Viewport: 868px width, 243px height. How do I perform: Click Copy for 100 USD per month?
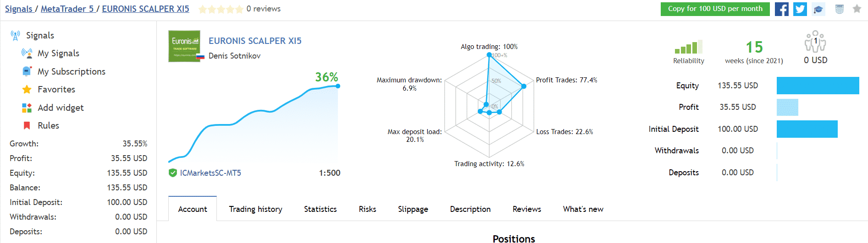(715, 9)
